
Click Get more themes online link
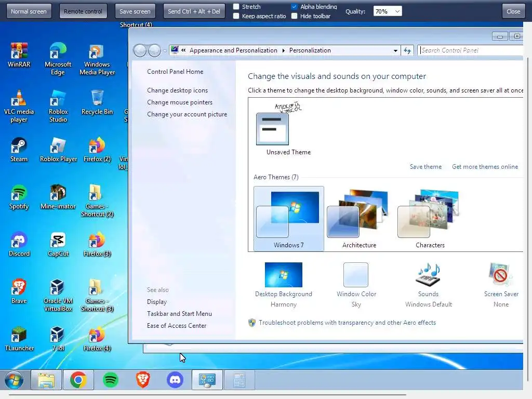[x=485, y=167]
